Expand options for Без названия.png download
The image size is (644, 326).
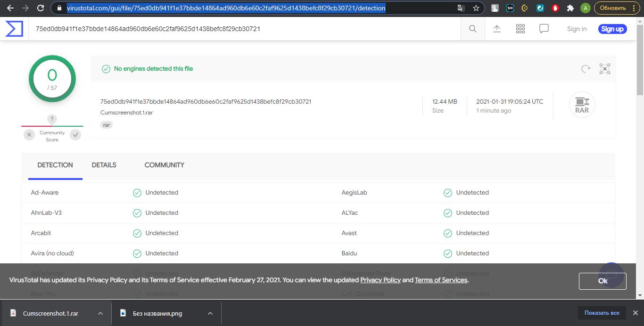point(210,313)
